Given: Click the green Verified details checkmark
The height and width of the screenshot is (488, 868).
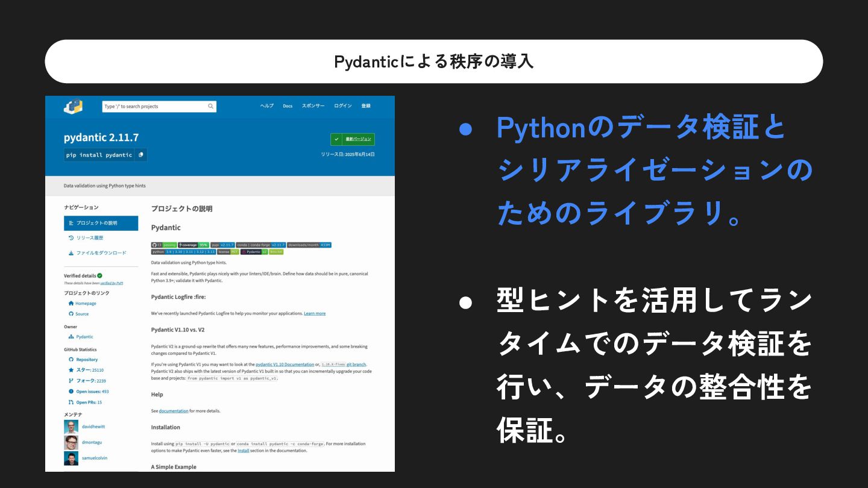Looking at the screenshot, I should [x=99, y=275].
